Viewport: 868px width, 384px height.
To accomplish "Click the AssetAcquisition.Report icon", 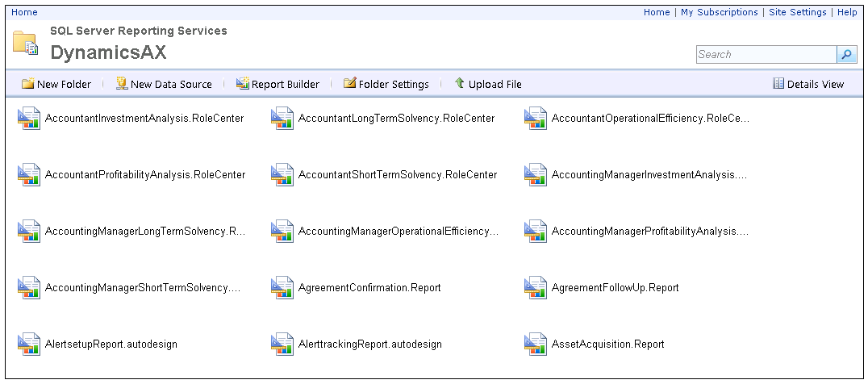I will click(x=536, y=344).
